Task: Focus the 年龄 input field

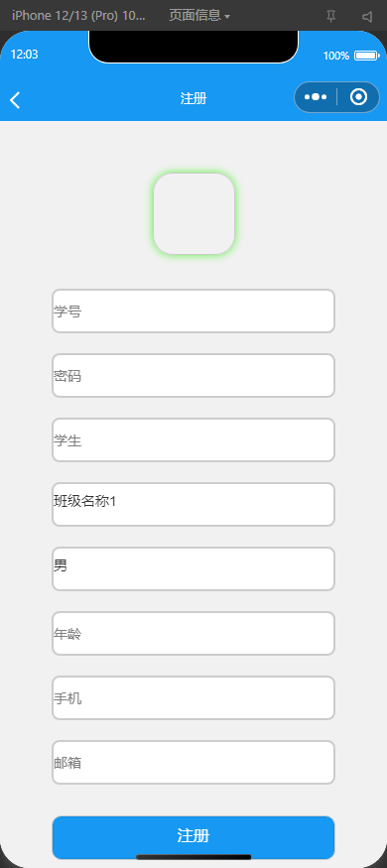Action: (193, 633)
